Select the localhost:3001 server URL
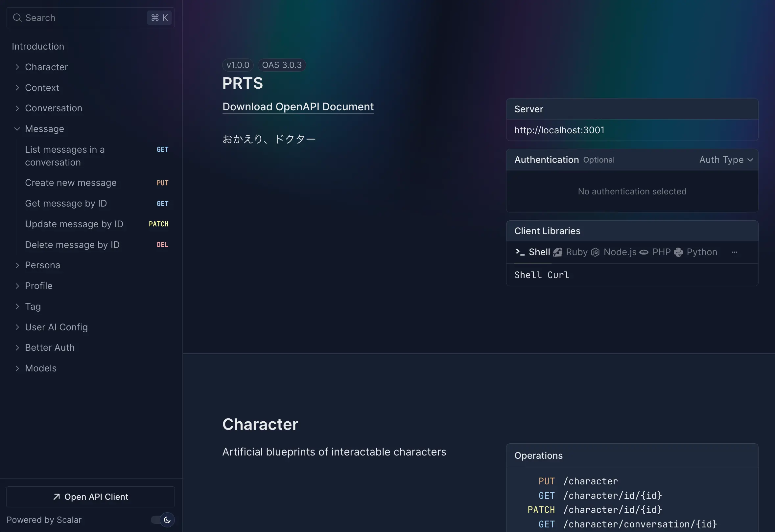The height and width of the screenshot is (532, 775). pyautogui.click(x=559, y=130)
